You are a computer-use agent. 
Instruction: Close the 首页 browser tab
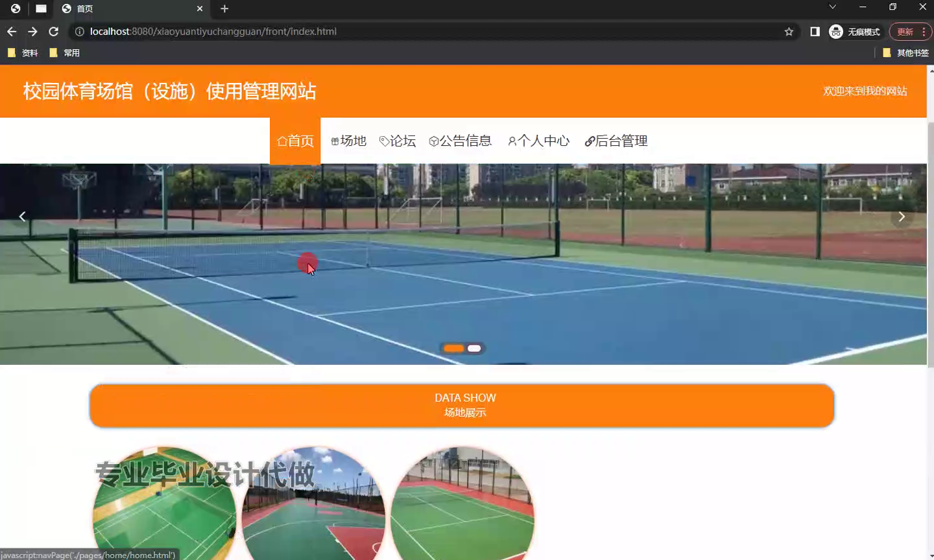click(200, 8)
